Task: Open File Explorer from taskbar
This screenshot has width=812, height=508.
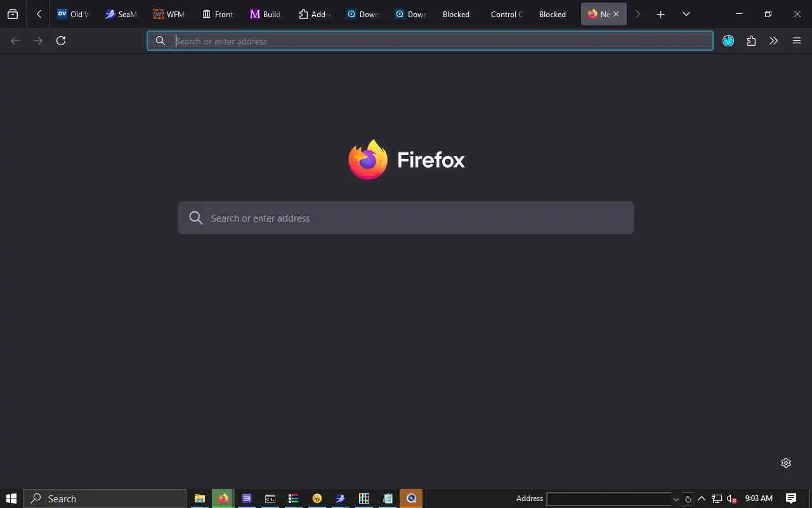Action: pos(199,498)
